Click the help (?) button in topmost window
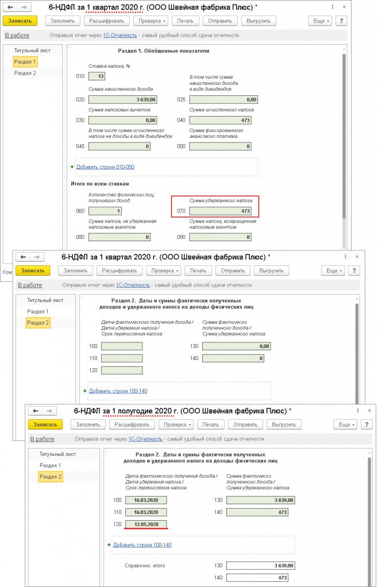 [x=341, y=21]
